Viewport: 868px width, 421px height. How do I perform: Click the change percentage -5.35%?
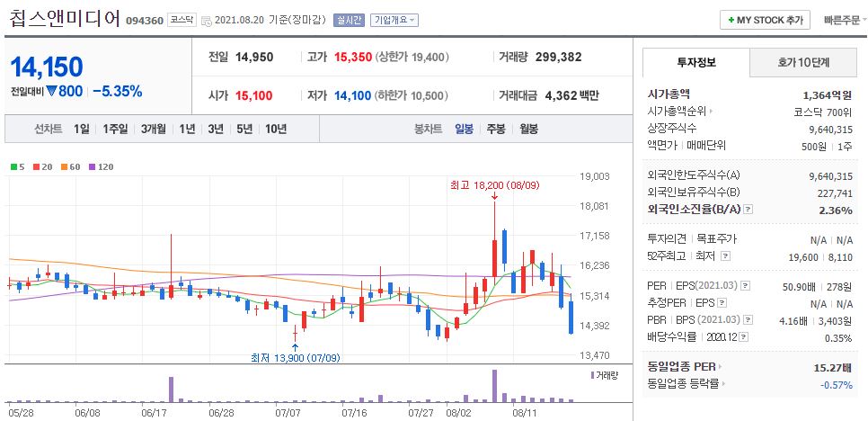pos(118,92)
